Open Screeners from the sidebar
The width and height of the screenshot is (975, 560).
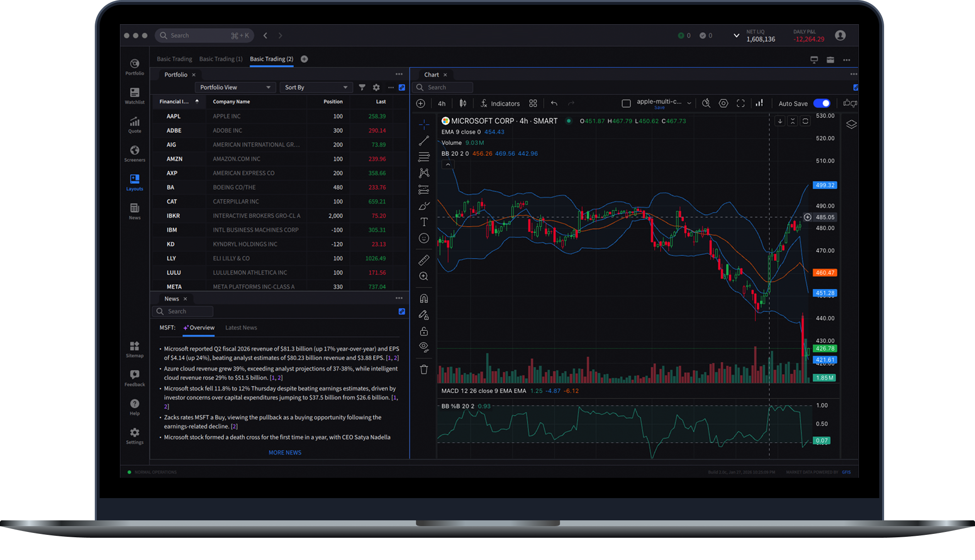point(134,154)
